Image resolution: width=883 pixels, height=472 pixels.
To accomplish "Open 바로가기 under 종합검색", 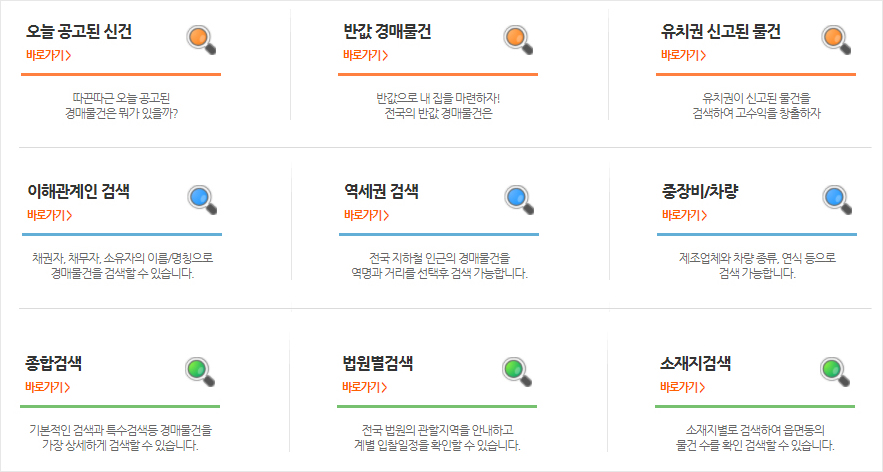I will (x=48, y=386).
